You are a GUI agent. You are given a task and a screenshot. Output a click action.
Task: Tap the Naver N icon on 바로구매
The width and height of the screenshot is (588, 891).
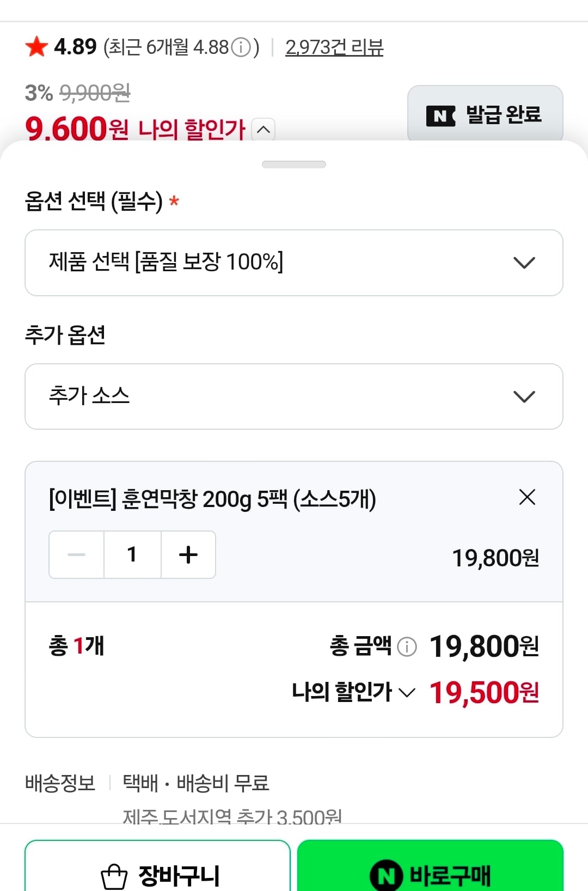click(386, 876)
